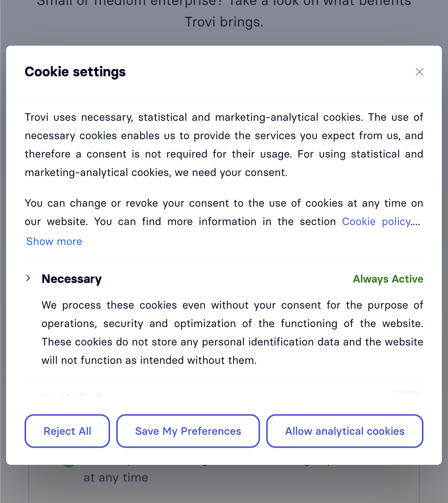This screenshot has height=503, width=448.
Task: Click the dimmed "at any time" background text
Action: coord(116,478)
